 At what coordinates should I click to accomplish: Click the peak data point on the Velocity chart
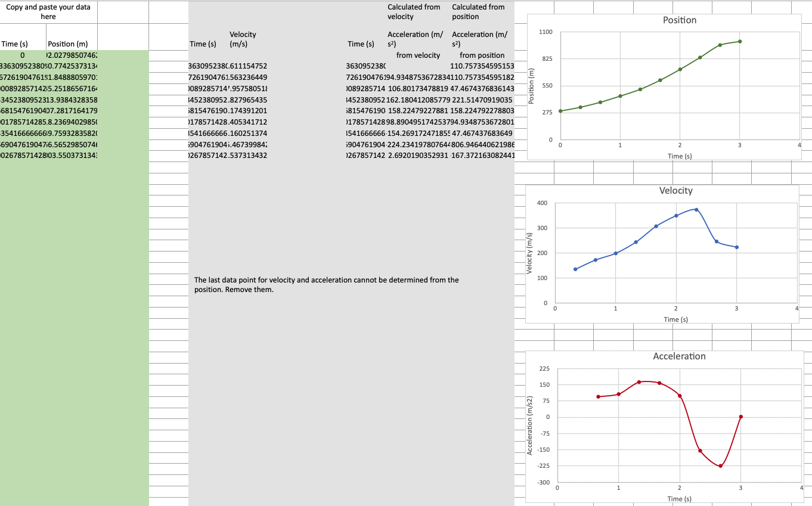coord(698,210)
